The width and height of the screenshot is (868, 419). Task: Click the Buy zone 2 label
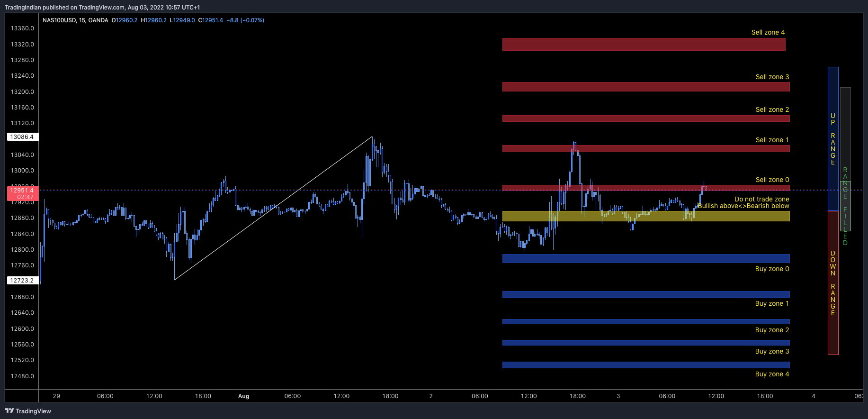pos(772,330)
